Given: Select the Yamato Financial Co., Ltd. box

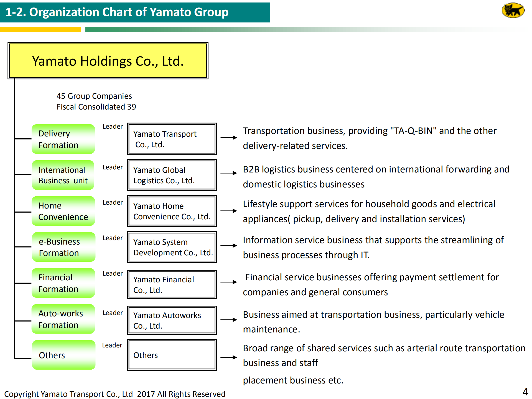Looking at the screenshot, I should point(172,284).
